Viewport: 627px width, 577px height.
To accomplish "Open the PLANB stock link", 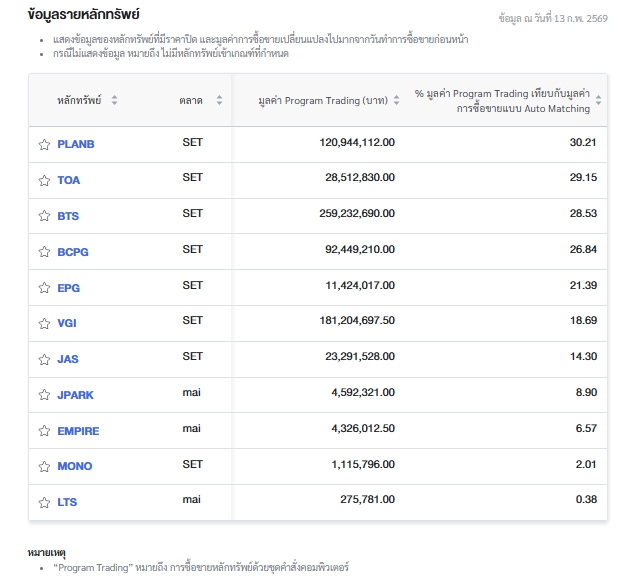I will (x=76, y=144).
